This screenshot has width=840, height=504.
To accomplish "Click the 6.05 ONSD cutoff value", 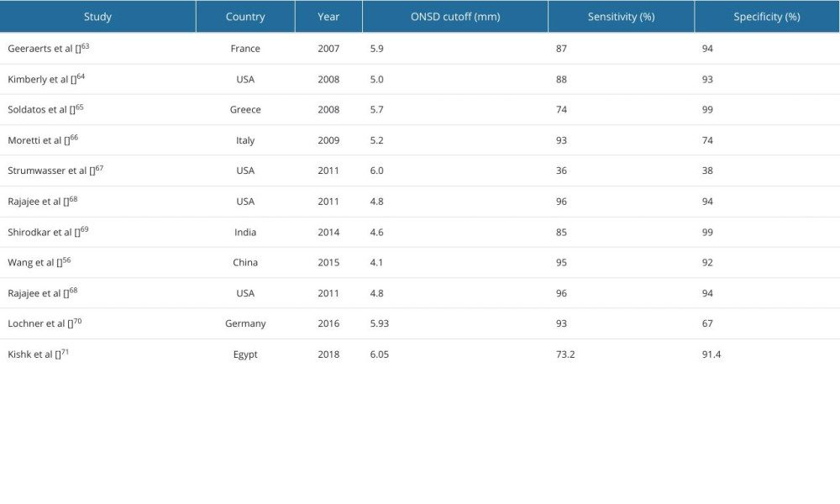I will [380, 354].
